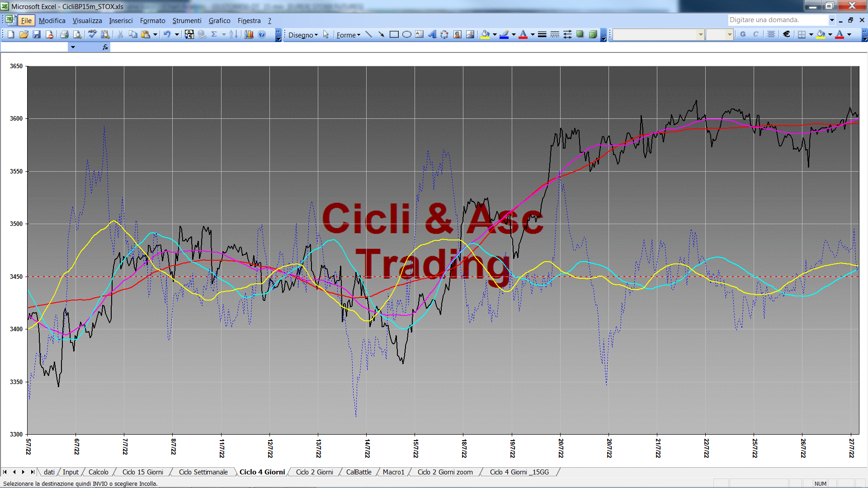This screenshot has width=868, height=488.
Task: Select the Oval drawing tool
Action: pos(406,34)
